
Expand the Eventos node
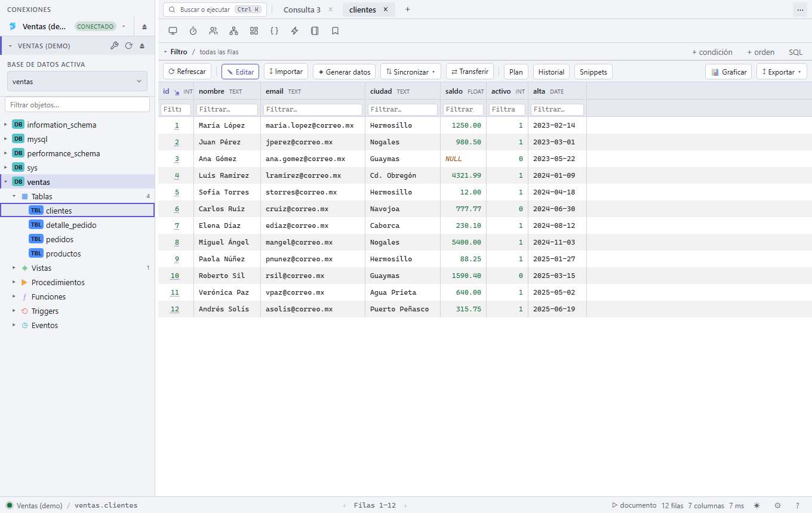(14, 325)
